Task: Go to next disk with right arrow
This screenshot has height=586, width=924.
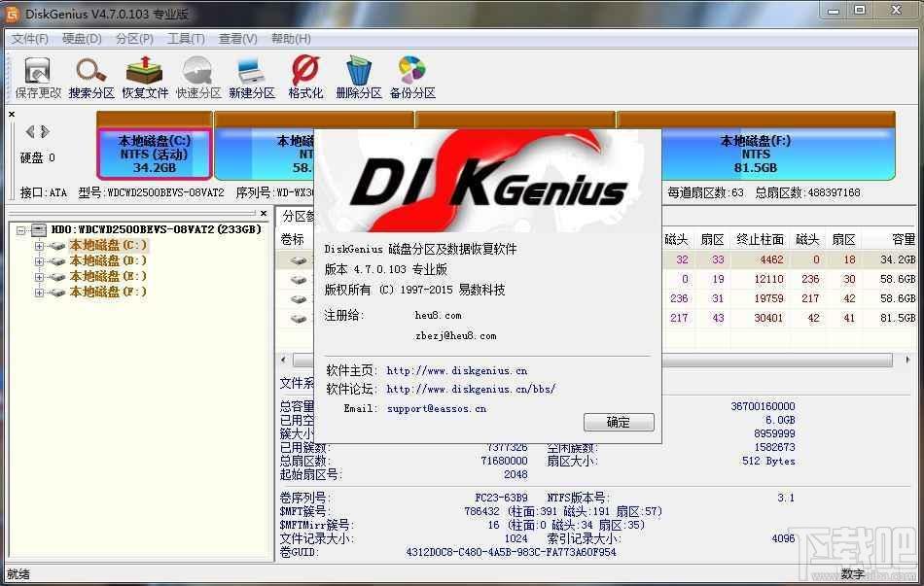Action: (45, 132)
